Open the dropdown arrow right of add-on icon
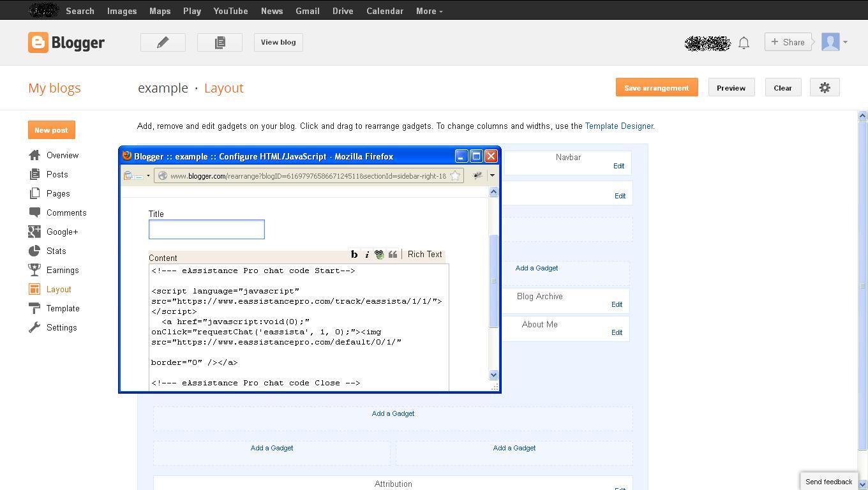Viewport: 868px width, 490px height. click(492, 175)
